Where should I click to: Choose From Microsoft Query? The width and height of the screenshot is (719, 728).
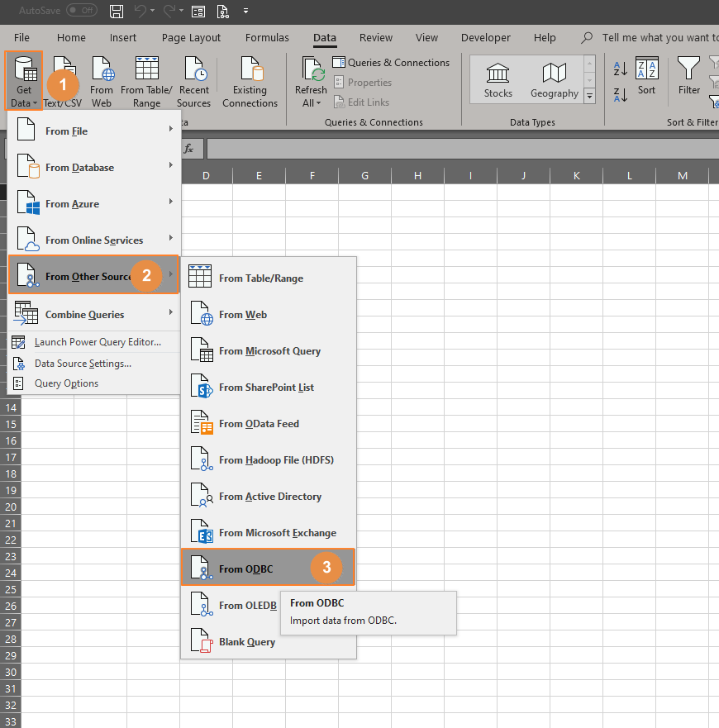click(269, 350)
